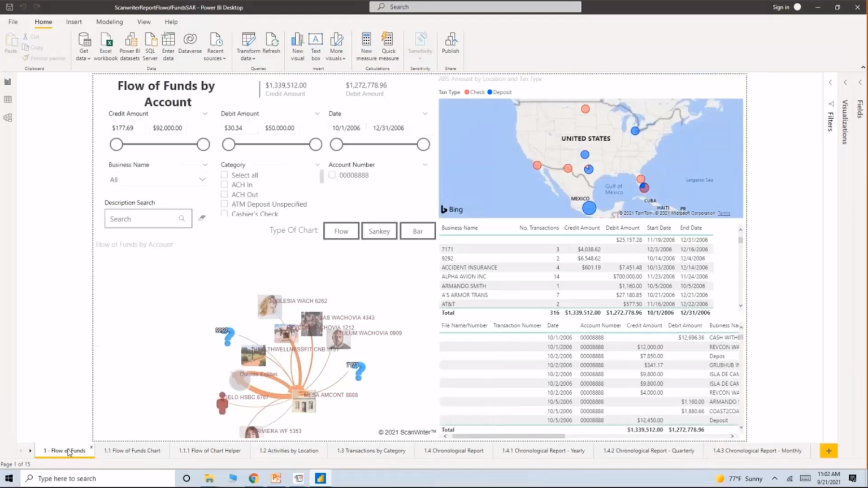Select the Sankey chart type button
Viewport: 868px width, 488px height.
(x=379, y=231)
